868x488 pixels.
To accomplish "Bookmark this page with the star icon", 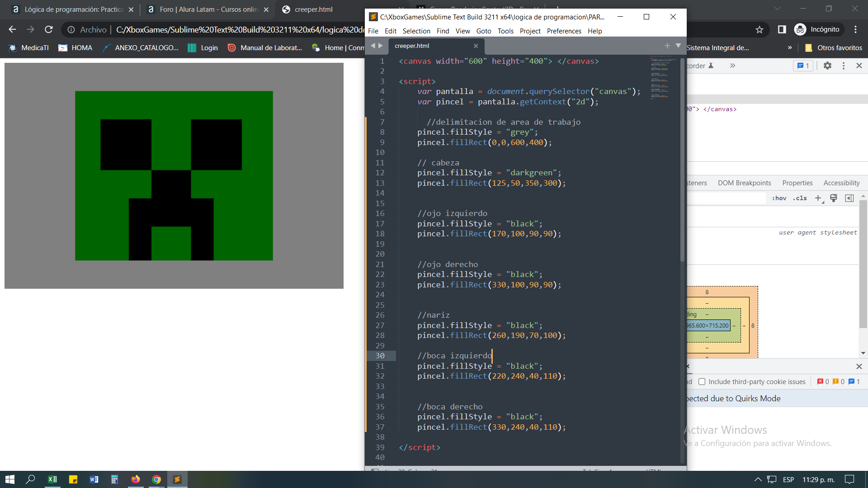I will click(x=759, y=29).
